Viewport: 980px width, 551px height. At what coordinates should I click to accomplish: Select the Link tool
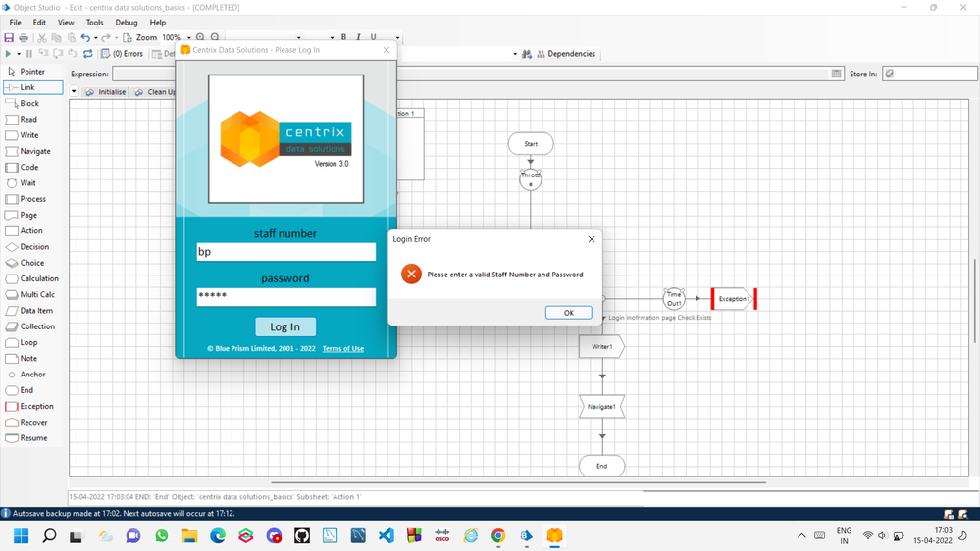[x=33, y=87]
